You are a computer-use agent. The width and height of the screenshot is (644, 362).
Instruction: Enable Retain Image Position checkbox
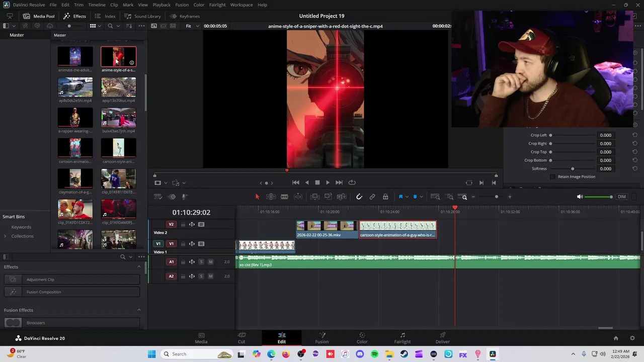click(552, 176)
